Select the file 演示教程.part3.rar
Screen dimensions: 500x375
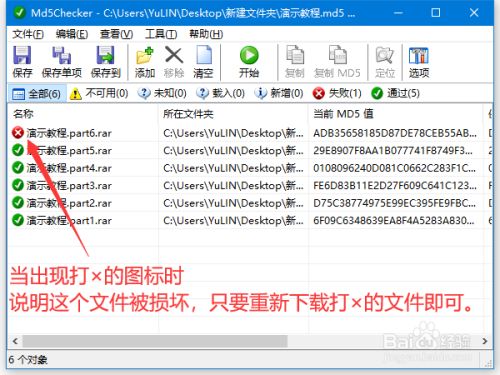pos(69,185)
